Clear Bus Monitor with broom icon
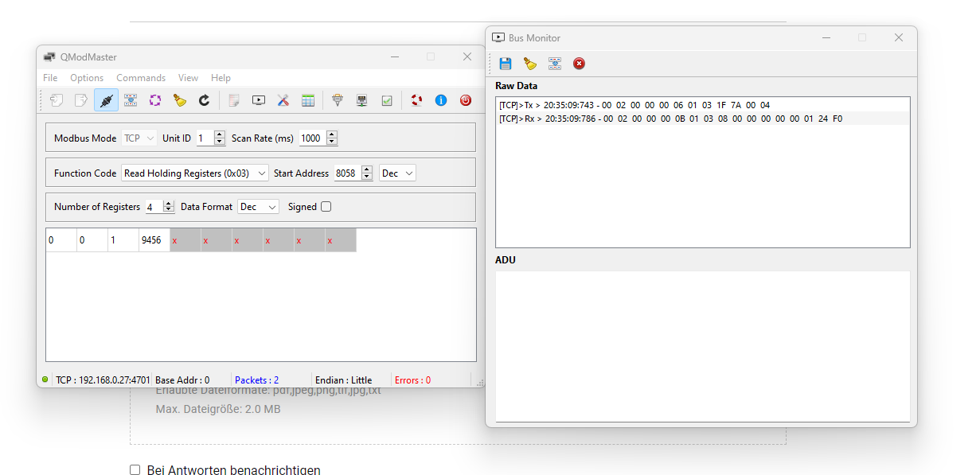Screen dimensions: 980x475 [530, 64]
